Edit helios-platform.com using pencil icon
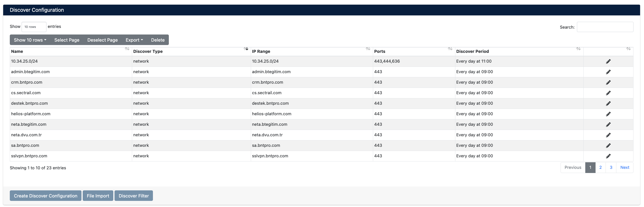Screen dimensions: 644x207 pos(608,114)
